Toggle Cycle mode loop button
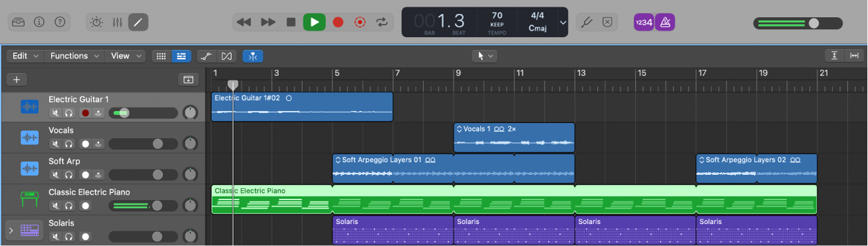The image size is (868, 246). (381, 22)
